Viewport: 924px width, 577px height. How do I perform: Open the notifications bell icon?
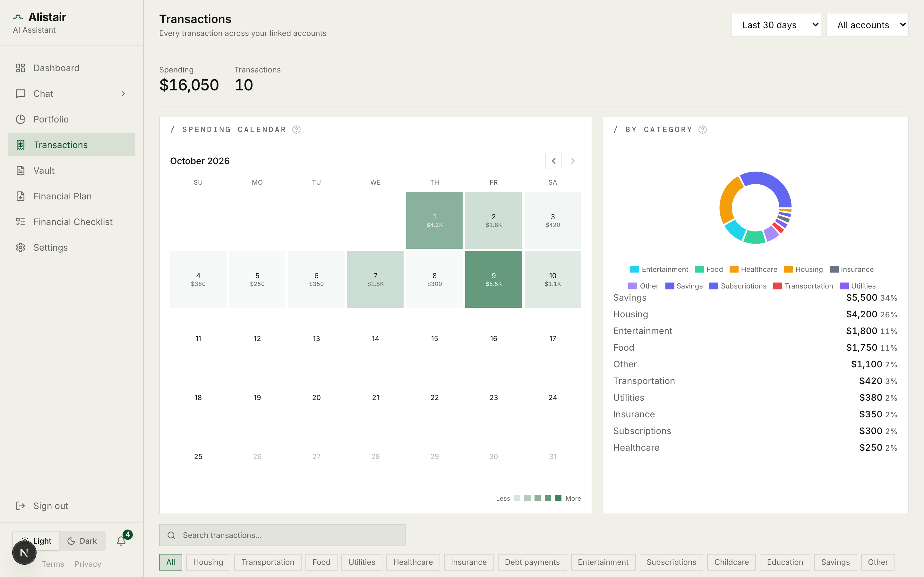coord(121,541)
